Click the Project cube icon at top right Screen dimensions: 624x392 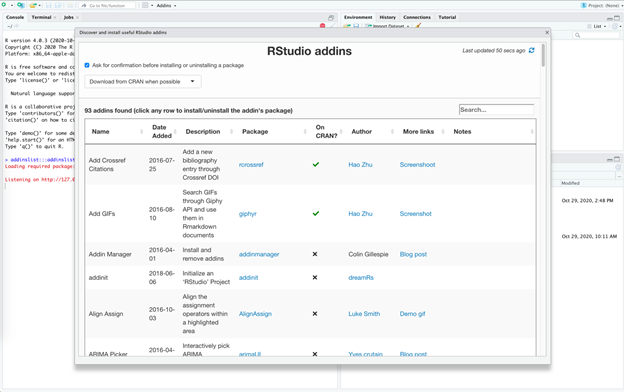click(x=584, y=6)
